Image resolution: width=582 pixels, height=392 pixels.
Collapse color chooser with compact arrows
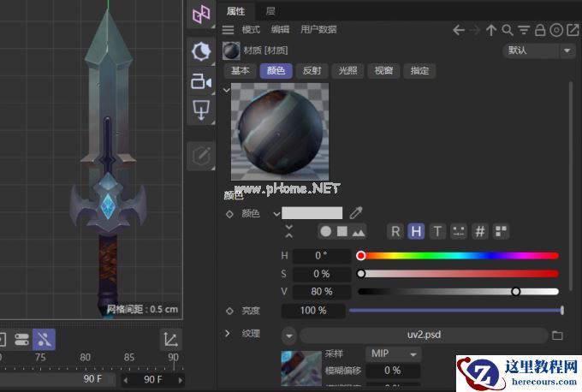click(x=288, y=231)
